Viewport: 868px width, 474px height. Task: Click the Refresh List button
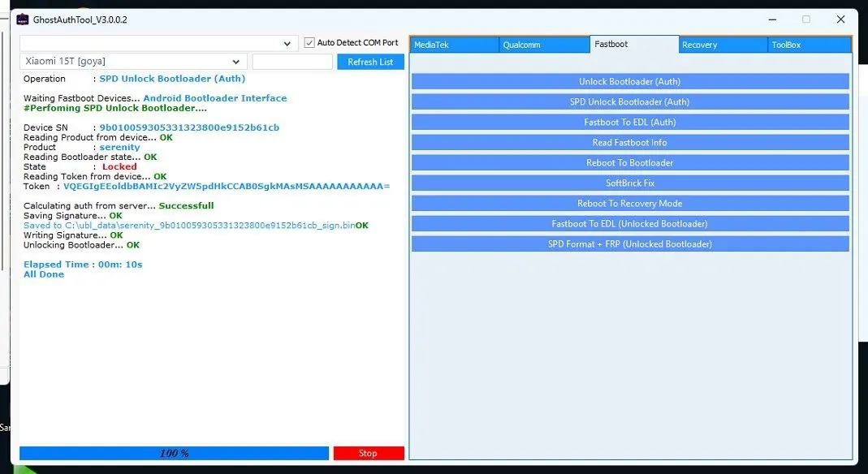coord(370,62)
